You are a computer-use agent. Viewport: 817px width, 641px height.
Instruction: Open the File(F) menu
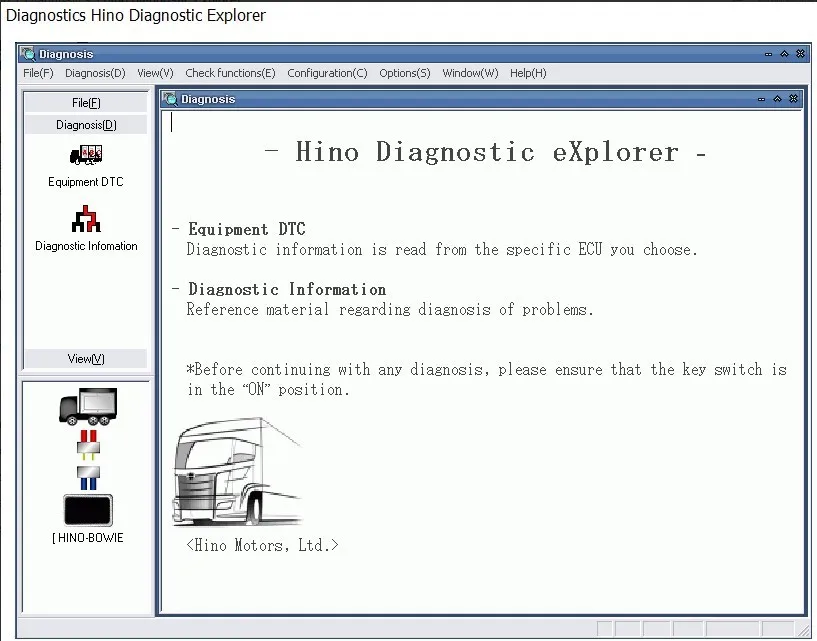coord(38,73)
